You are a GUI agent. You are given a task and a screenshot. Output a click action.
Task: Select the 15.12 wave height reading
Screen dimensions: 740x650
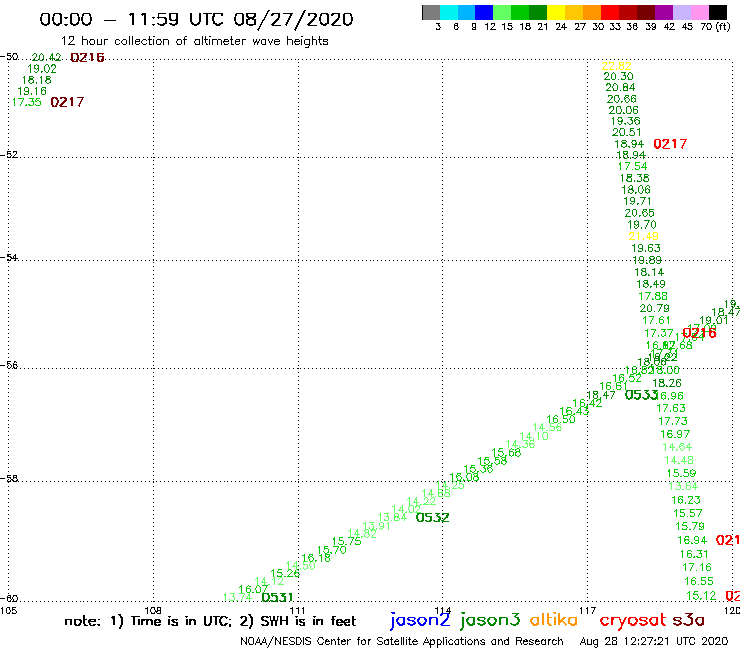click(701, 595)
